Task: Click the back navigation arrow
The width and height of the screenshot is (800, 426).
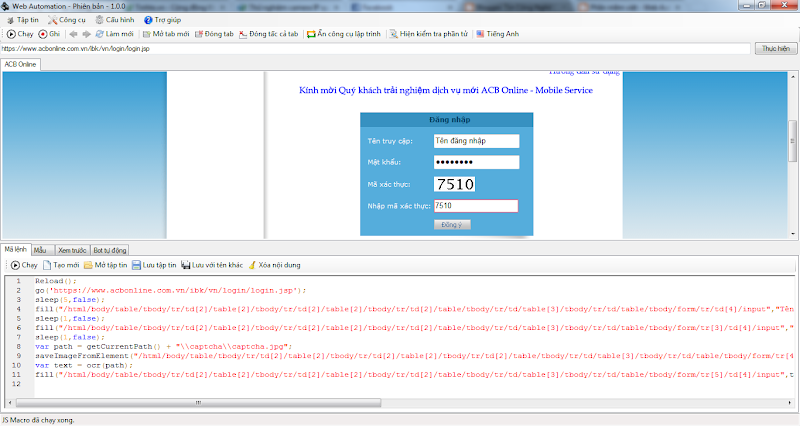Action: (x=73, y=34)
